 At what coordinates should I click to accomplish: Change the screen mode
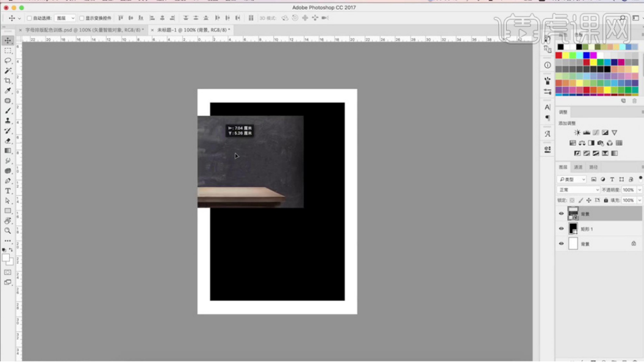[x=8, y=282]
